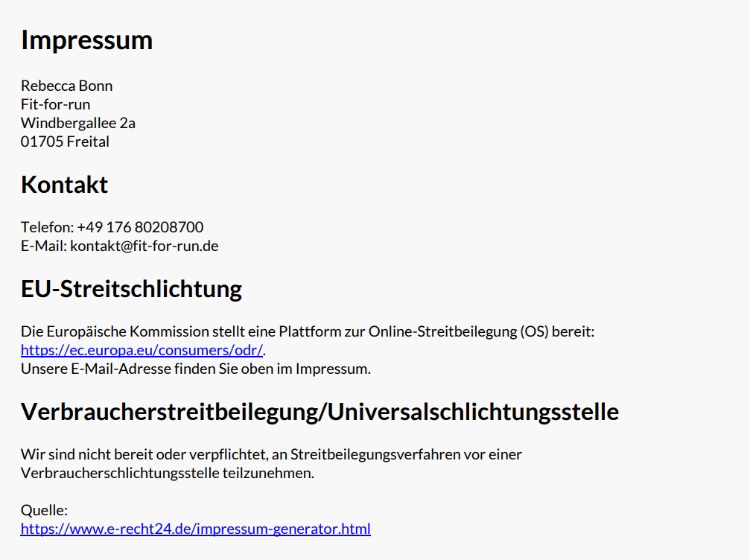Click the line Unsere E-Mail-Adresse finden Sie oben

(196, 369)
